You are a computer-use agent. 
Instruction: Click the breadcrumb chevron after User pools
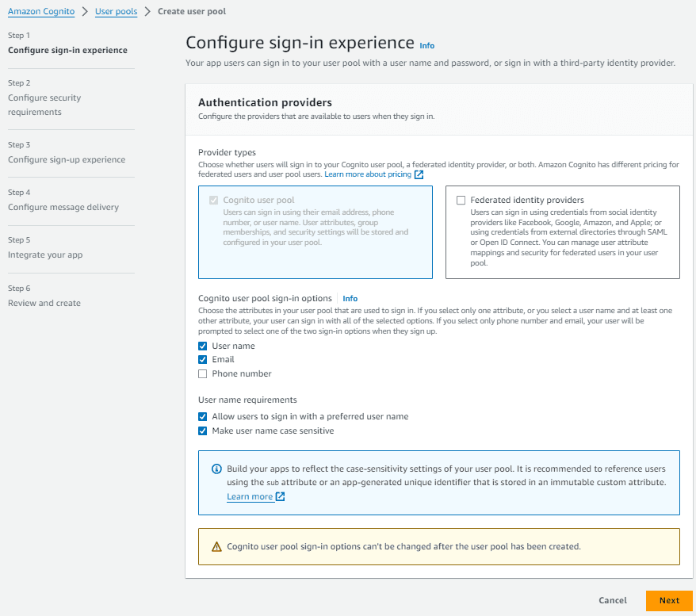click(147, 11)
